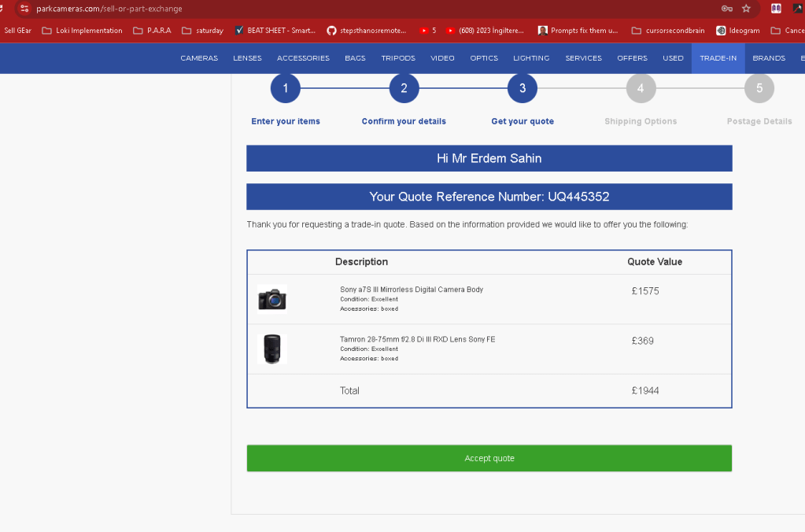
Task: Open the cursorsecondbrain bookmark folder
Action: tap(668, 30)
